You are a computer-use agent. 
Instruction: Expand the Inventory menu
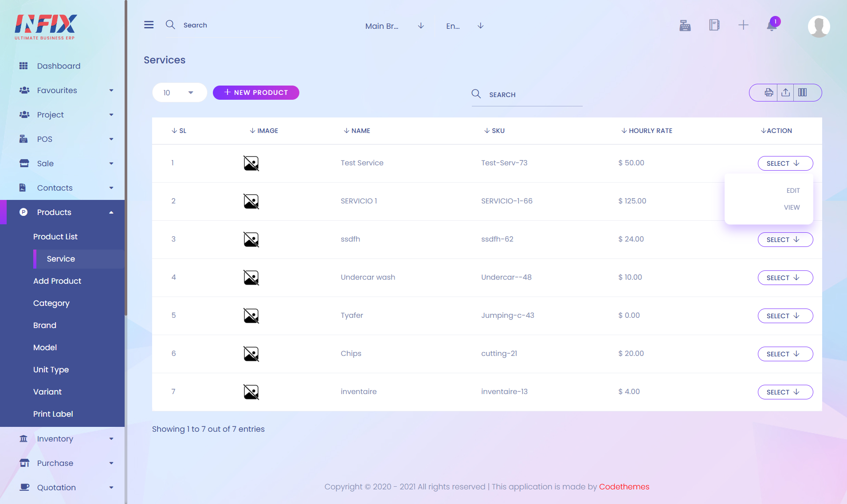click(111, 439)
